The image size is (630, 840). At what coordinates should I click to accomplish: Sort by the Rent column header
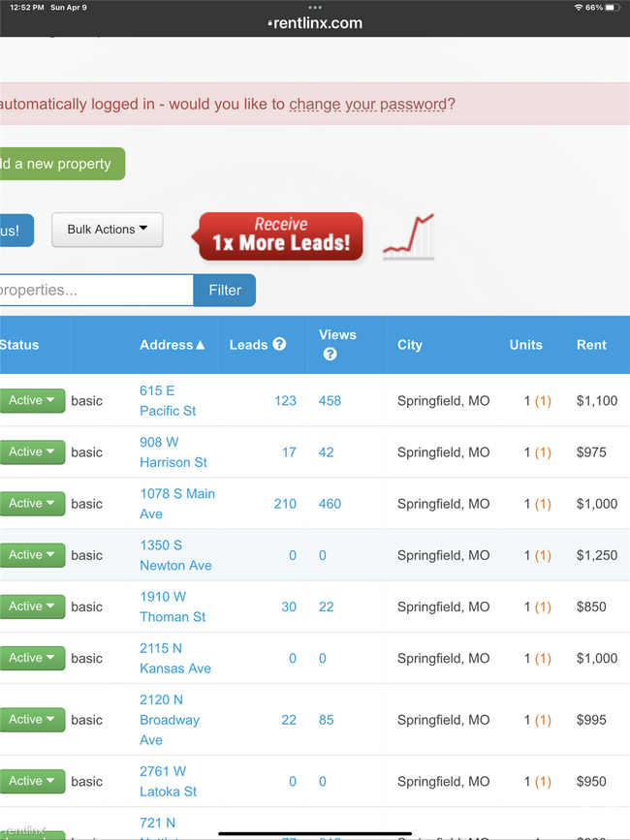point(591,345)
